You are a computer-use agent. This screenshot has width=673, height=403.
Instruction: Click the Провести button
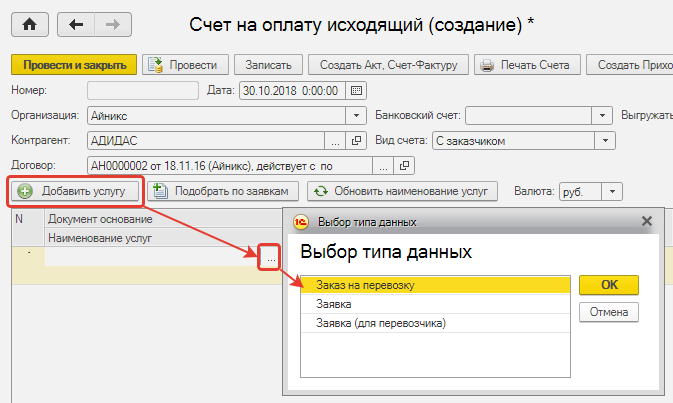[x=185, y=65]
